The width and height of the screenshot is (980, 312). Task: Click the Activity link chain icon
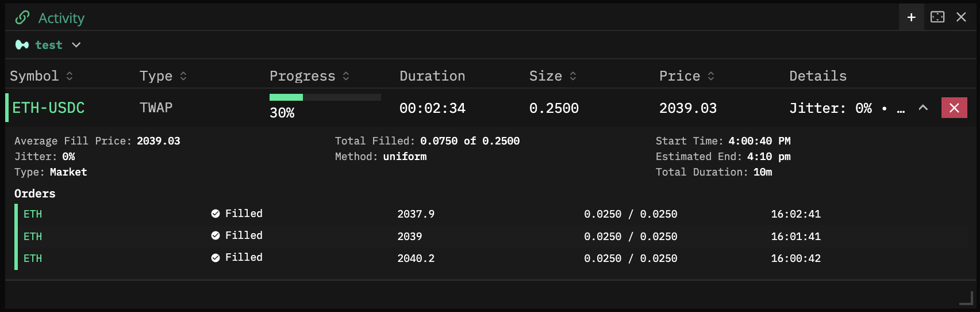click(x=22, y=18)
